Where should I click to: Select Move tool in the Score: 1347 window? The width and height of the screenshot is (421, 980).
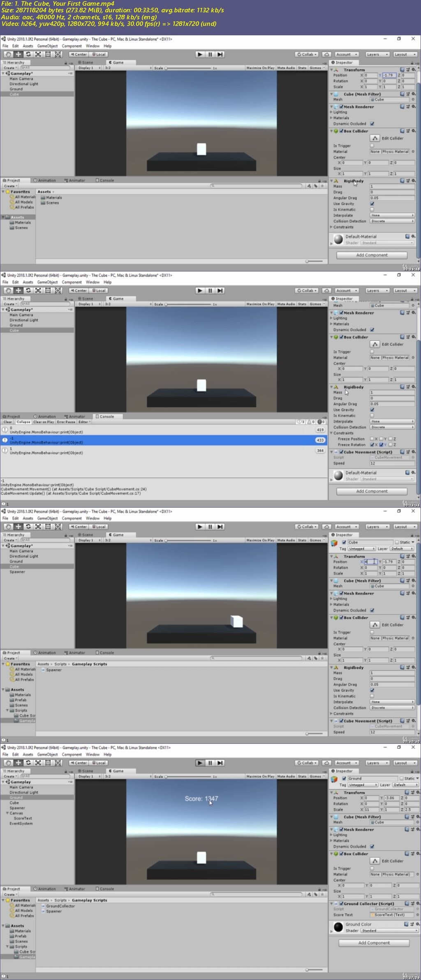[x=18, y=763]
